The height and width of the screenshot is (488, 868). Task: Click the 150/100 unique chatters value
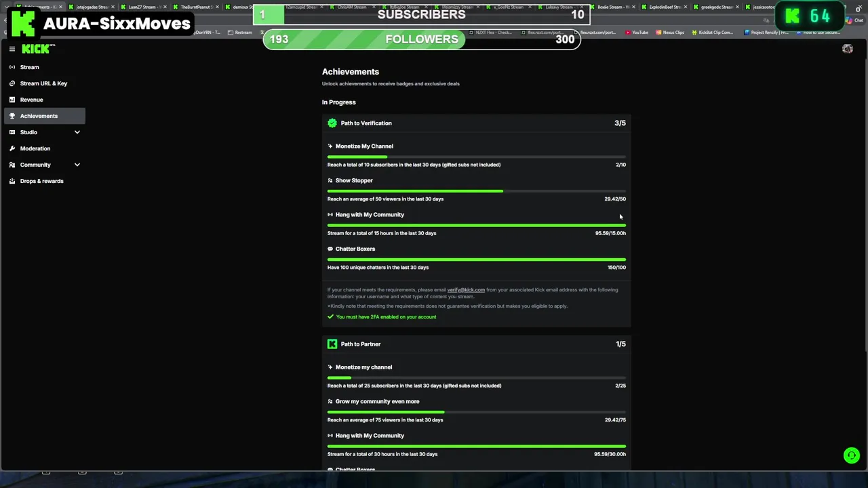point(616,268)
